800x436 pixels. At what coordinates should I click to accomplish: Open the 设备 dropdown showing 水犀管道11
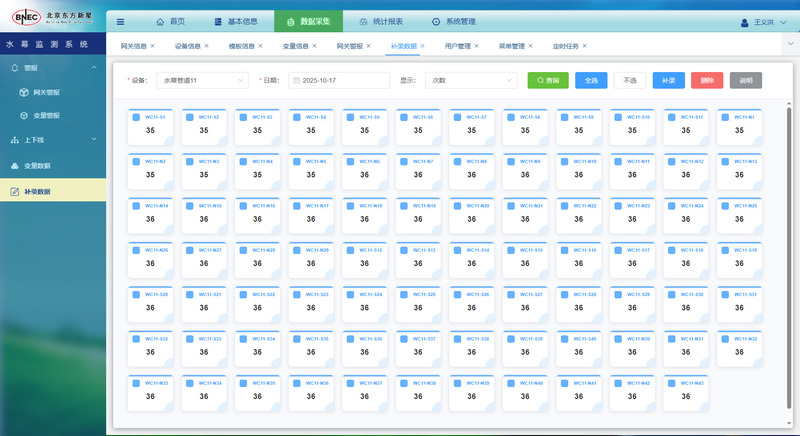(x=202, y=80)
